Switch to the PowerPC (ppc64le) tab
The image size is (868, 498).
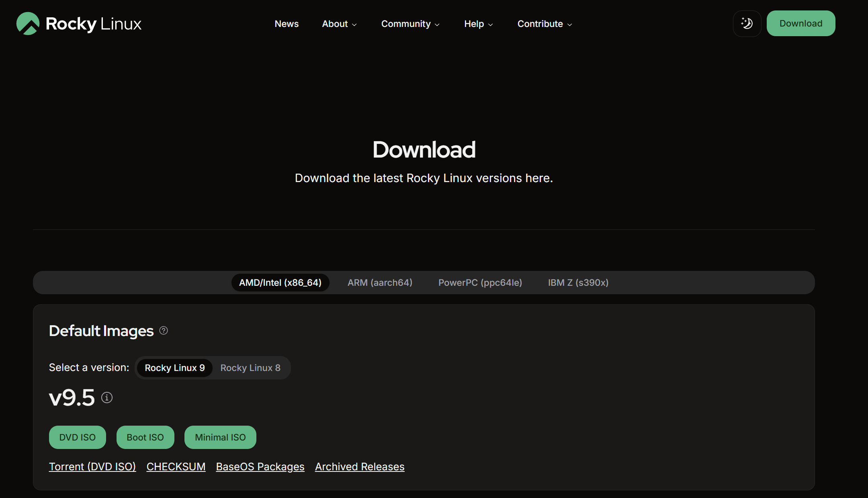coord(480,283)
